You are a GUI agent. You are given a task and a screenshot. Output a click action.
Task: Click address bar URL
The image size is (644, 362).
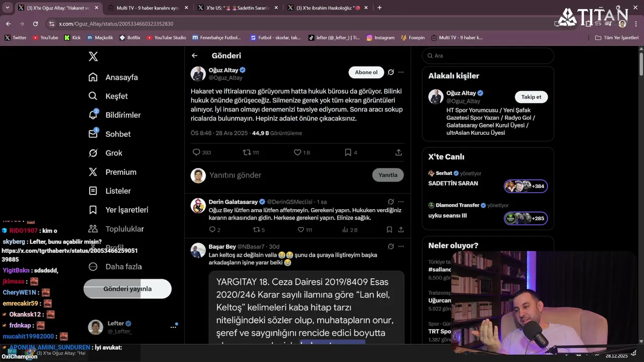tap(116, 24)
